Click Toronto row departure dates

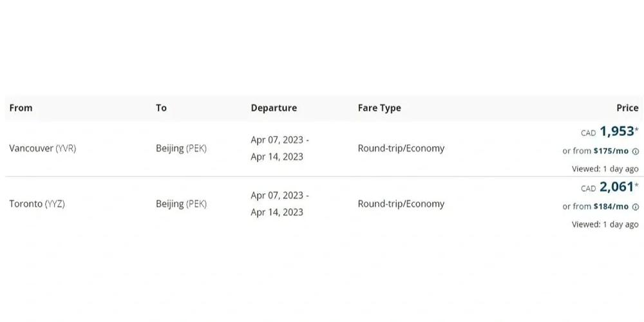point(279,204)
